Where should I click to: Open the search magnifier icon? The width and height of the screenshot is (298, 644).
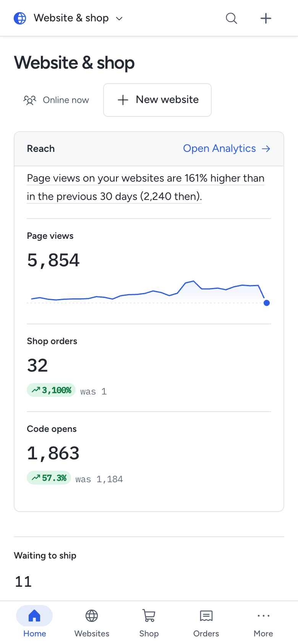[x=232, y=18]
